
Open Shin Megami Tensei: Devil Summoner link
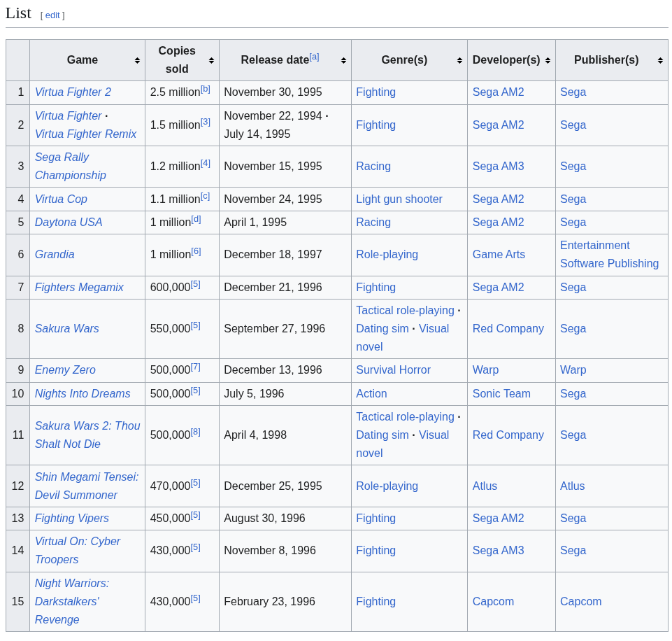click(87, 486)
